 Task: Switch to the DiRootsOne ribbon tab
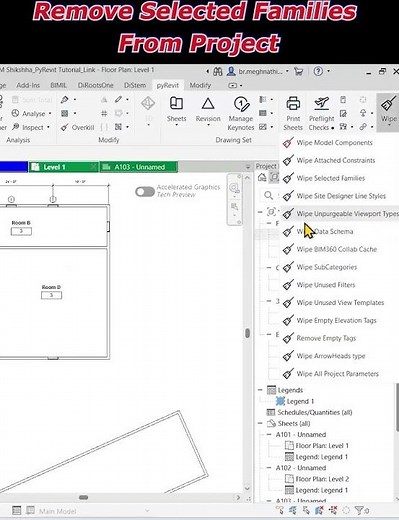(95, 85)
